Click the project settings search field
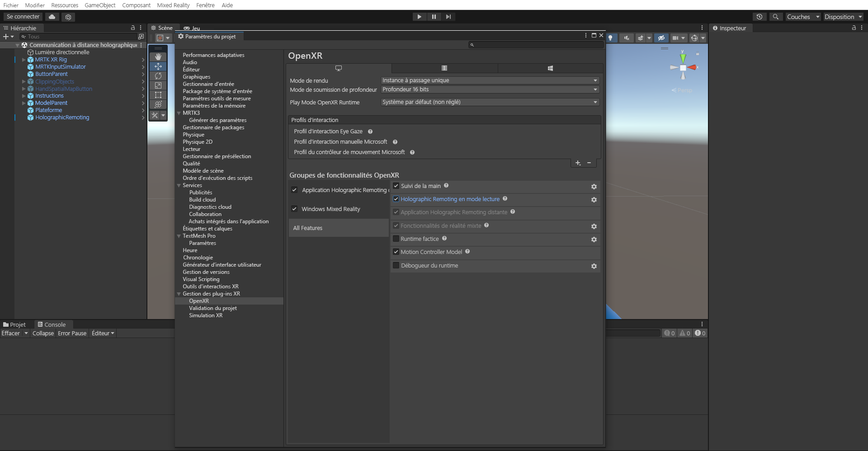 tap(536, 45)
